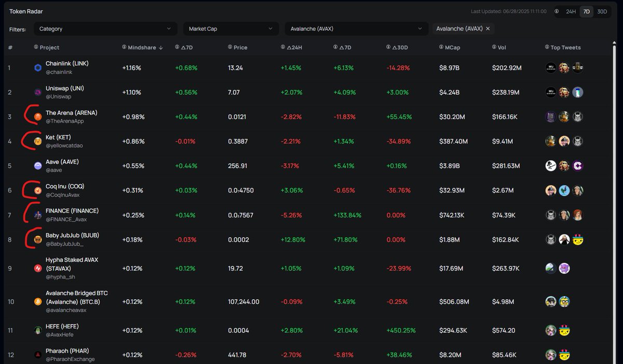Click the info icon beside Price header
Image resolution: width=623 pixels, height=364 pixels.
coord(229,47)
